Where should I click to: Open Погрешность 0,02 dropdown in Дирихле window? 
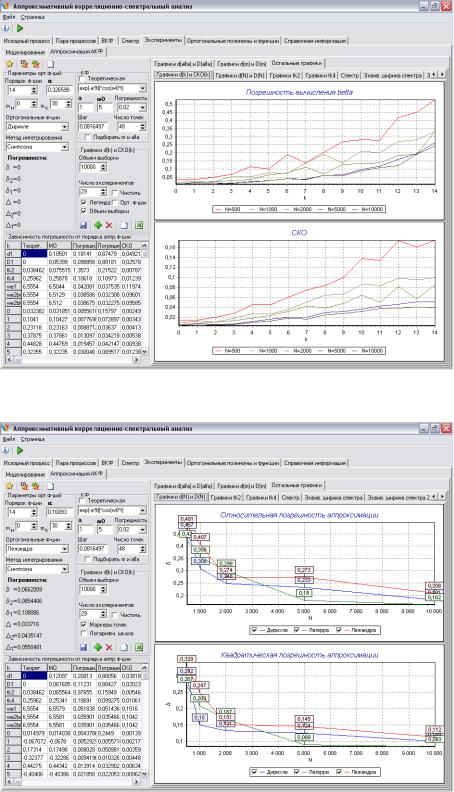[143, 107]
